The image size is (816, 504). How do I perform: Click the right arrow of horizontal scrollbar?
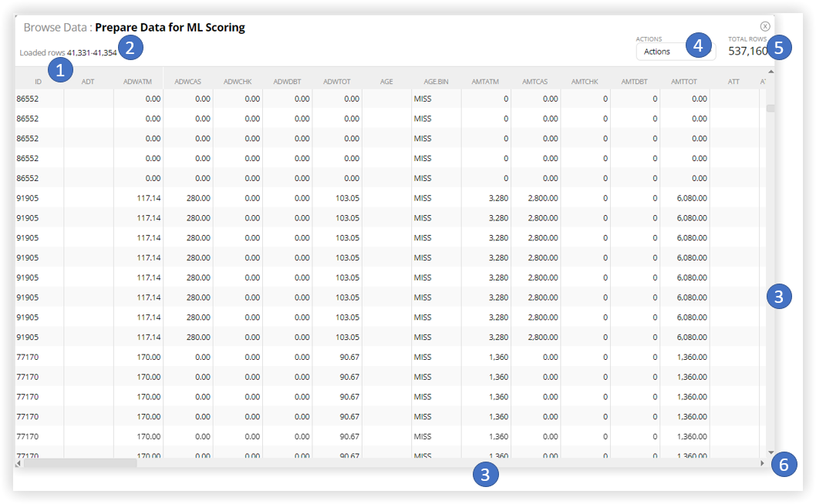coord(762,464)
